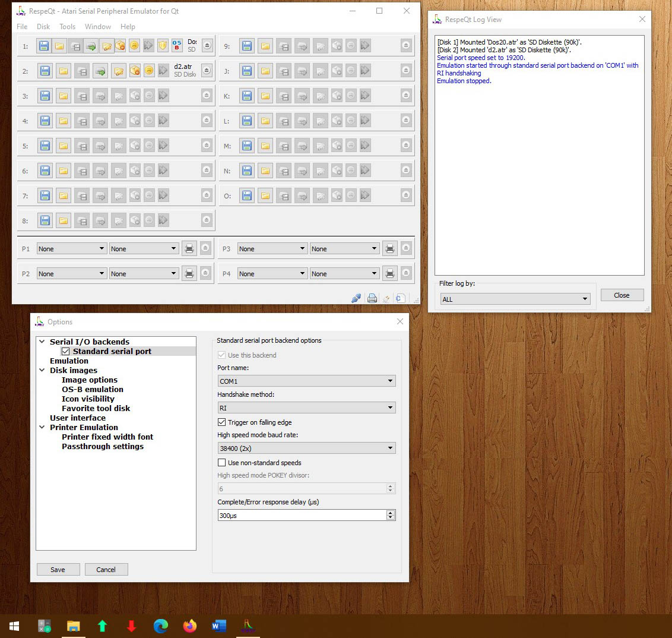This screenshot has height=638, width=672.
Task: Open the Help menu
Action: (128, 27)
